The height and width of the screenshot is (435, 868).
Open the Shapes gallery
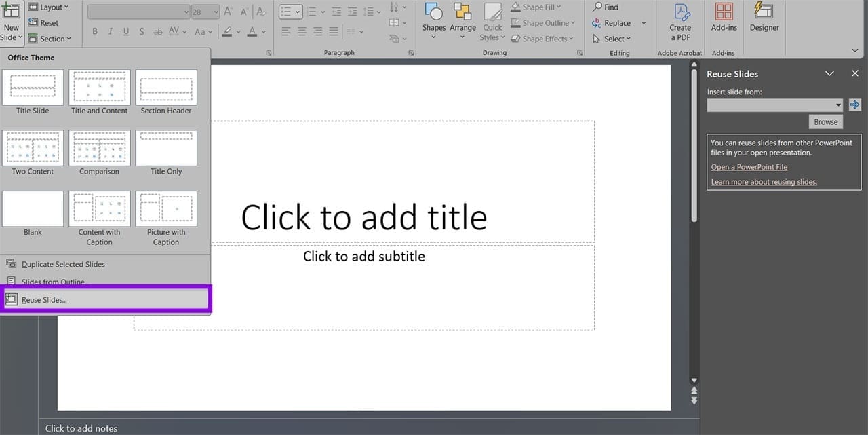point(433,20)
